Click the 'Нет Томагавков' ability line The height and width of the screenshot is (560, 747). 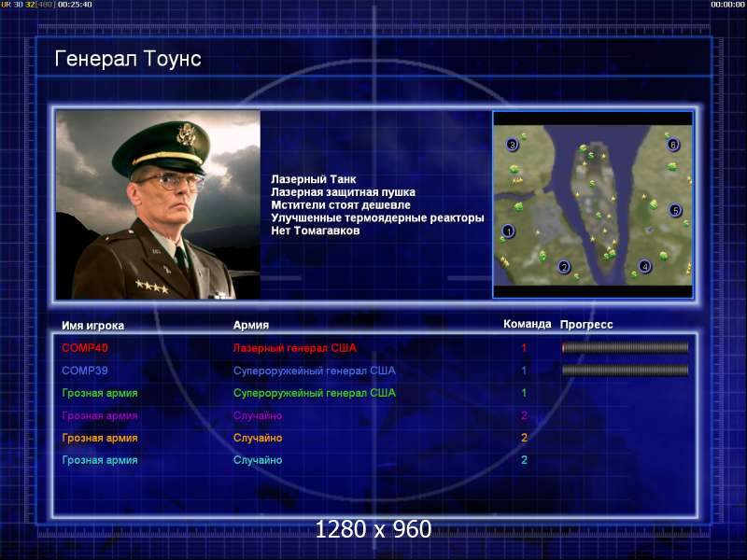[316, 231]
